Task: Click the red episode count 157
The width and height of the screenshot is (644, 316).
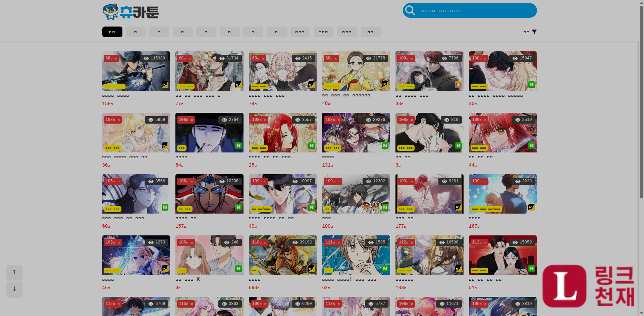Action: click(181, 226)
